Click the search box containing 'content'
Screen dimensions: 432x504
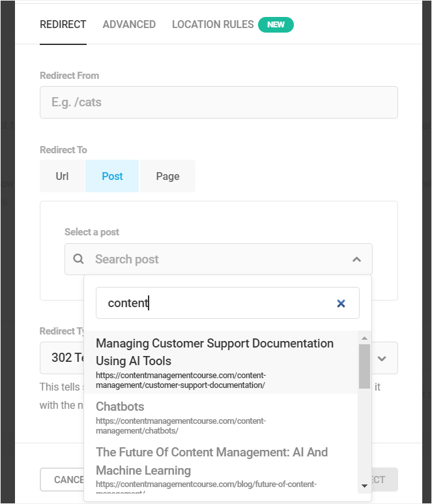point(227,303)
